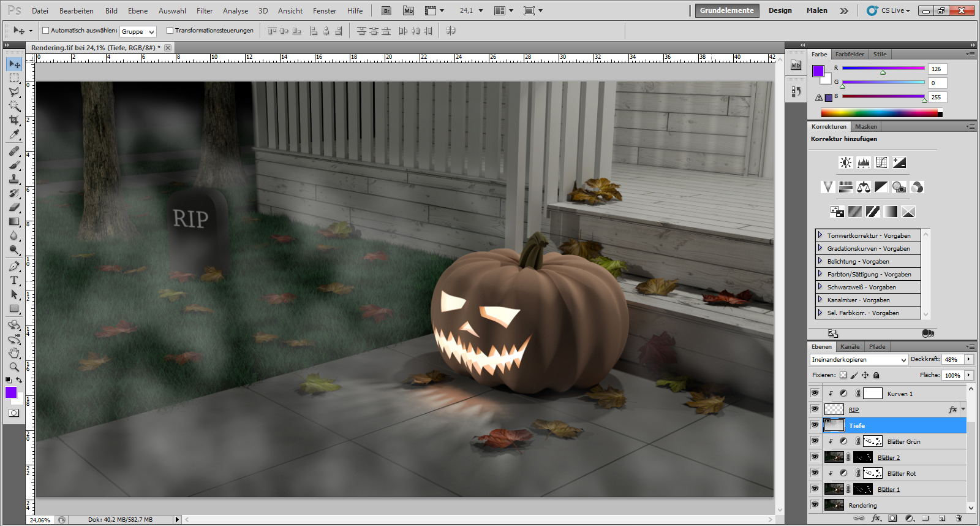The image size is (980, 526).
Task: Select the Brush tool
Action: 14,165
